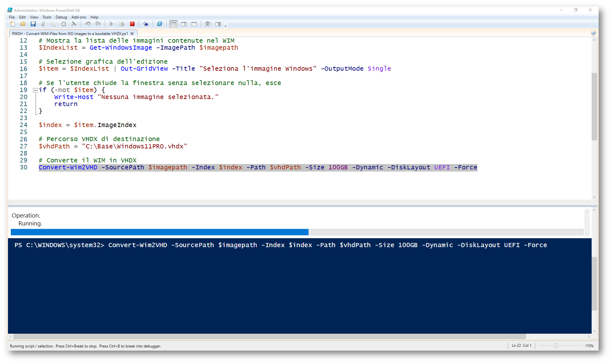The image size is (612, 364).
Task: Click console pane horizontal scrollbar thumb
Action: point(269,337)
